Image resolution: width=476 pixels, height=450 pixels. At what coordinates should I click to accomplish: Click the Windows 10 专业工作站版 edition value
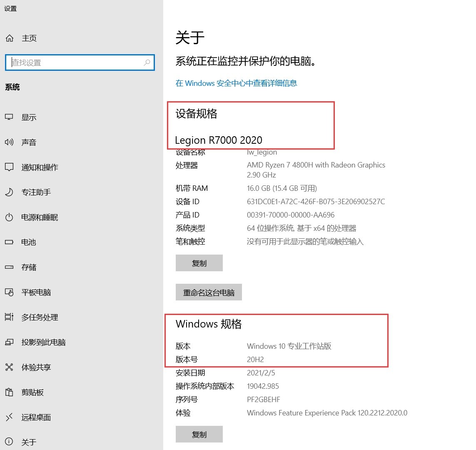[x=289, y=346]
